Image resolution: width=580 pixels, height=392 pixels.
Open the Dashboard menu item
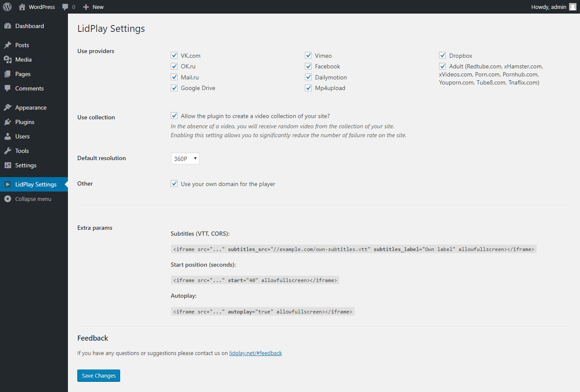34,26
